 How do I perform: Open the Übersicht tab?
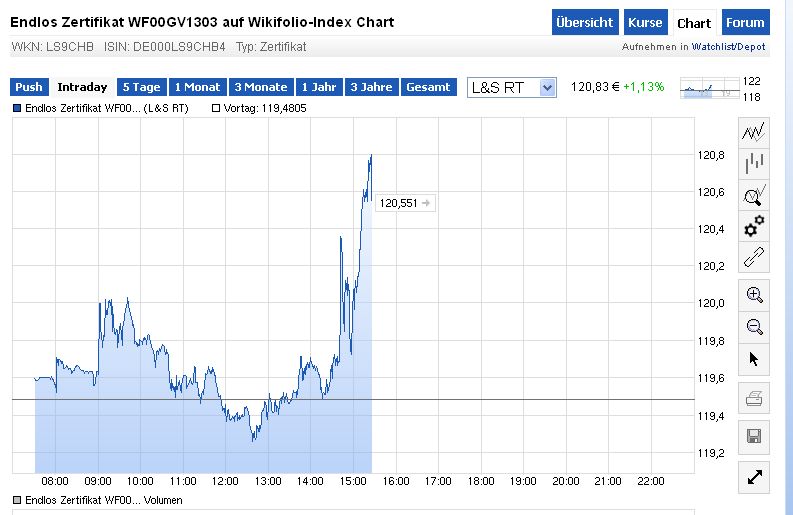point(585,22)
